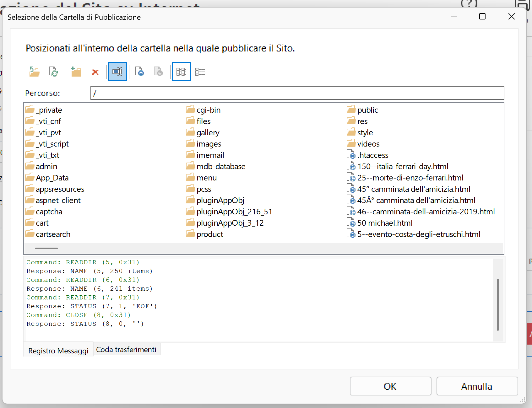Screen dimensions: 532x408
Task: Select the files folder
Action: click(198, 121)
